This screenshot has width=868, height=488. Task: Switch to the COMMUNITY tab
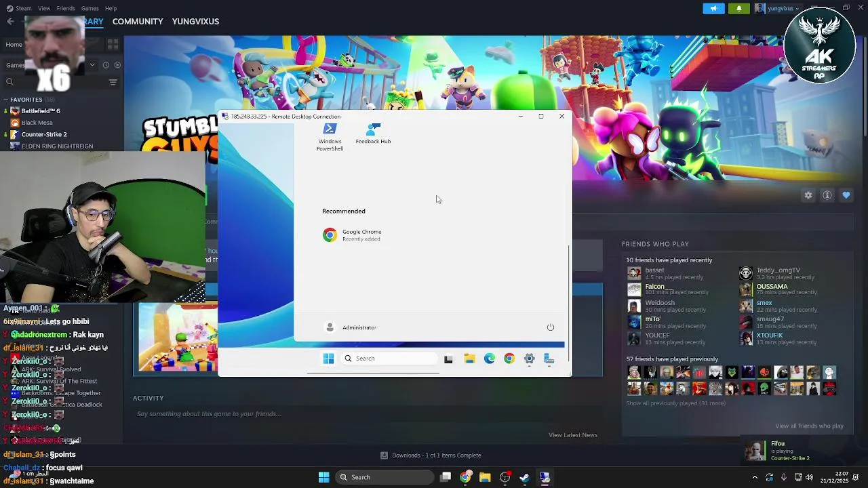tap(138, 22)
